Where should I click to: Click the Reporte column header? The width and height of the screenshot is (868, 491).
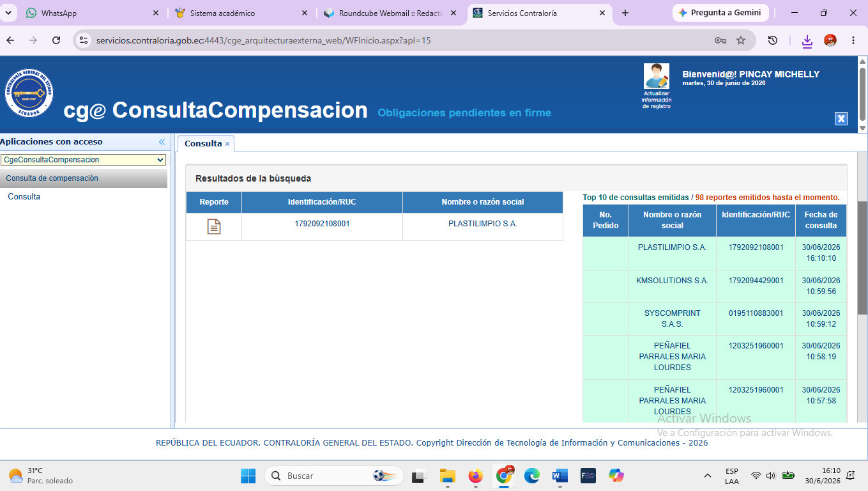coord(214,202)
